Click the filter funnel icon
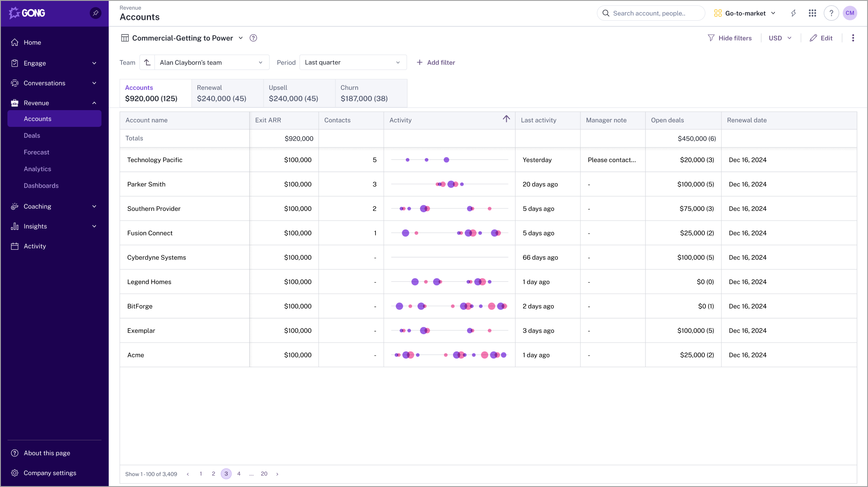 (711, 38)
